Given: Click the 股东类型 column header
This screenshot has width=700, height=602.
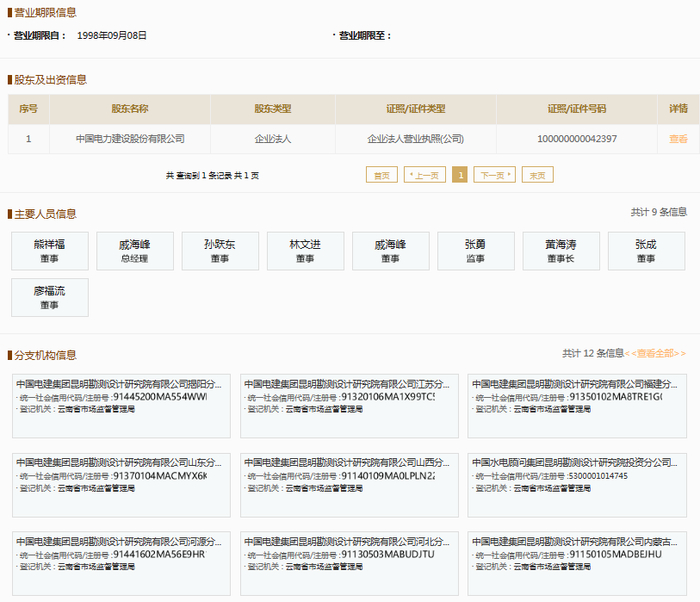Looking at the screenshot, I should click(273, 109).
